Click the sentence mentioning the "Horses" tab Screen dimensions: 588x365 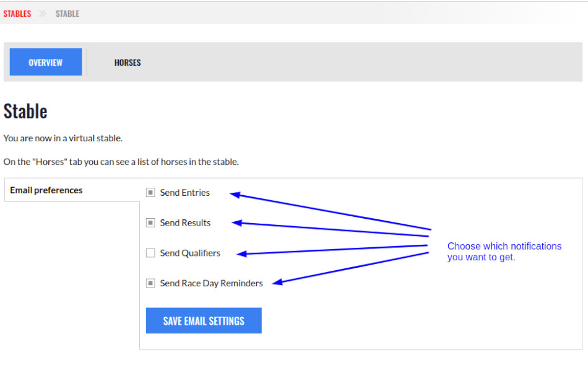point(121,162)
